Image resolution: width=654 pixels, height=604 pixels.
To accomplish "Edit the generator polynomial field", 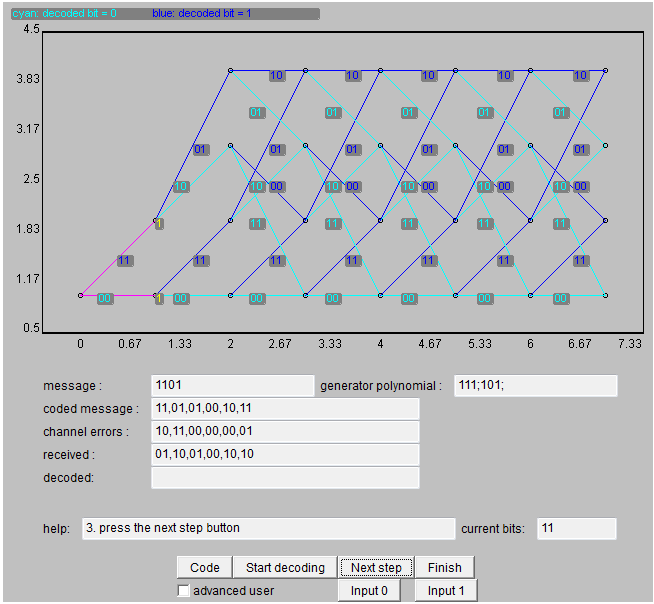I will tap(536, 385).
